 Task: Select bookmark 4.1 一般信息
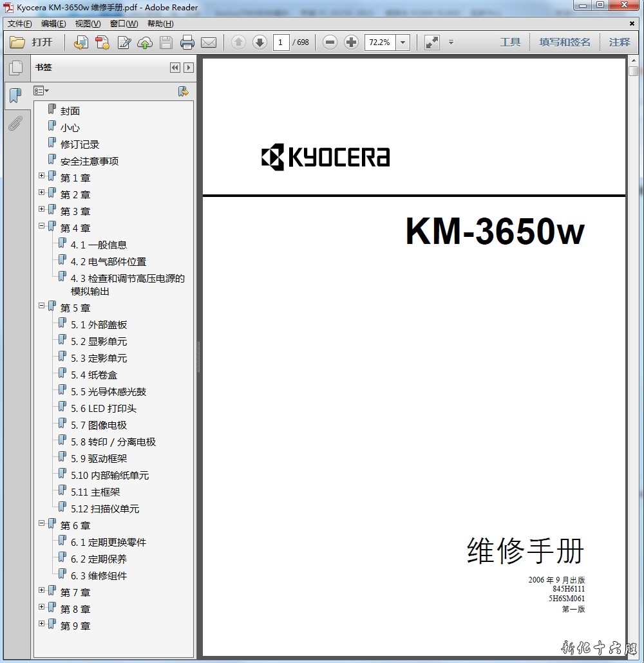[99, 245]
